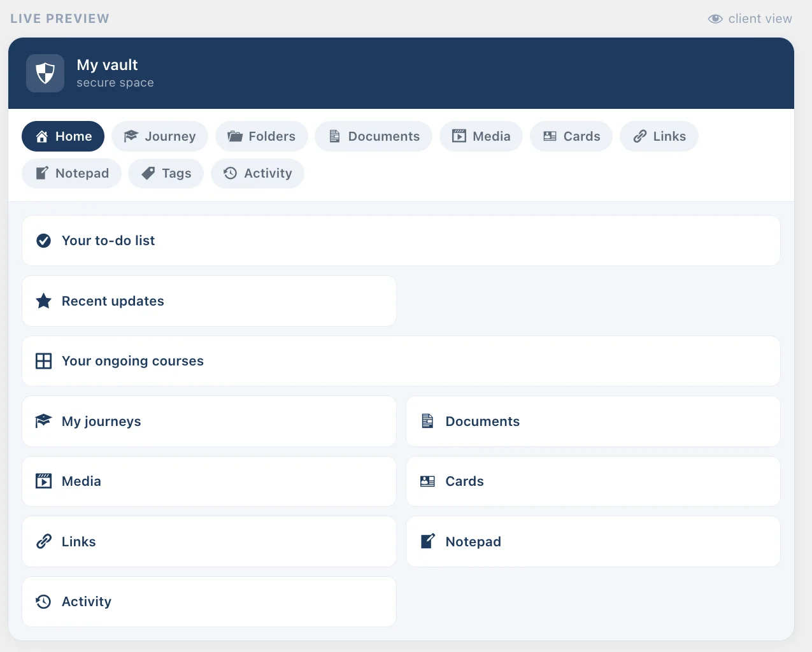Switch to the Tags tab
The width and height of the screenshot is (812, 652).
(166, 173)
